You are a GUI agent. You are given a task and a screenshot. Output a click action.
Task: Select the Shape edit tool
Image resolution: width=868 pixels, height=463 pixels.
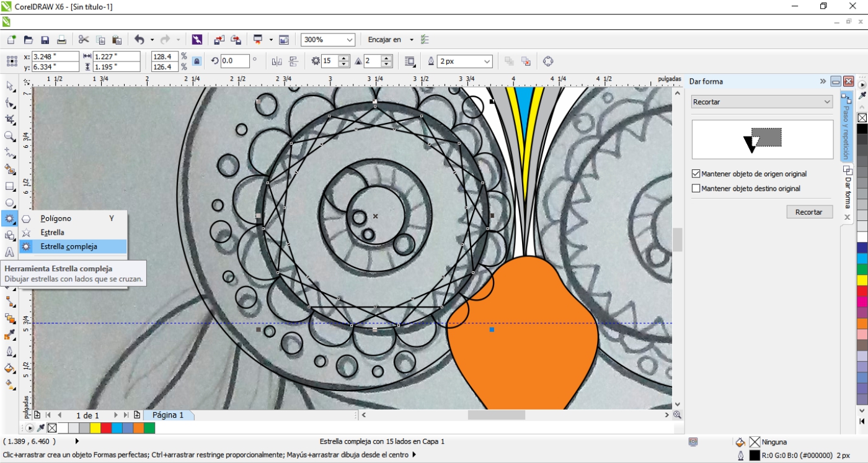tap(10, 102)
